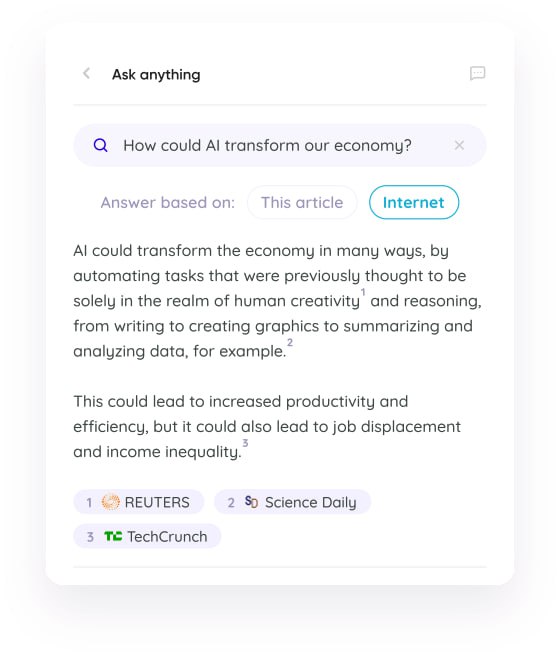Click the Ask anything header title
The width and height of the screenshot is (560, 653).
(156, 75)
